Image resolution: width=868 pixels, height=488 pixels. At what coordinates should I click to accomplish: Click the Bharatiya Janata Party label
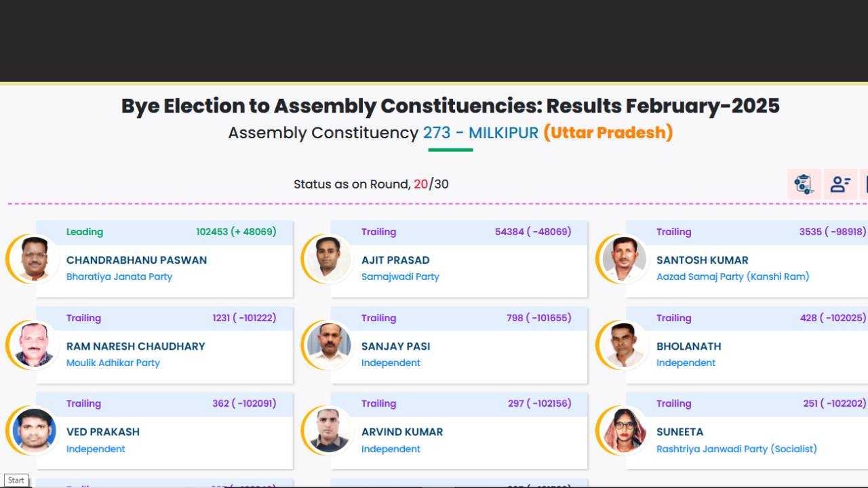pos(119,277)
